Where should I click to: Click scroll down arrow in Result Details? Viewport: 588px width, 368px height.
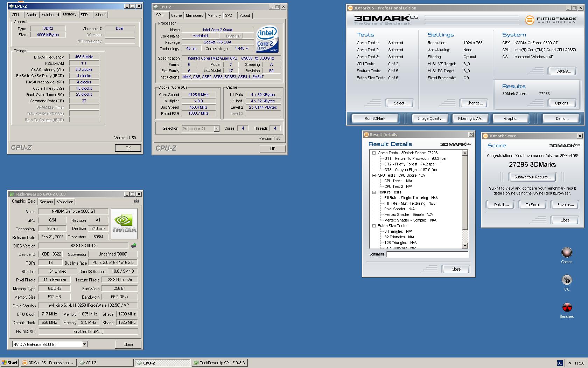(465, 246)
